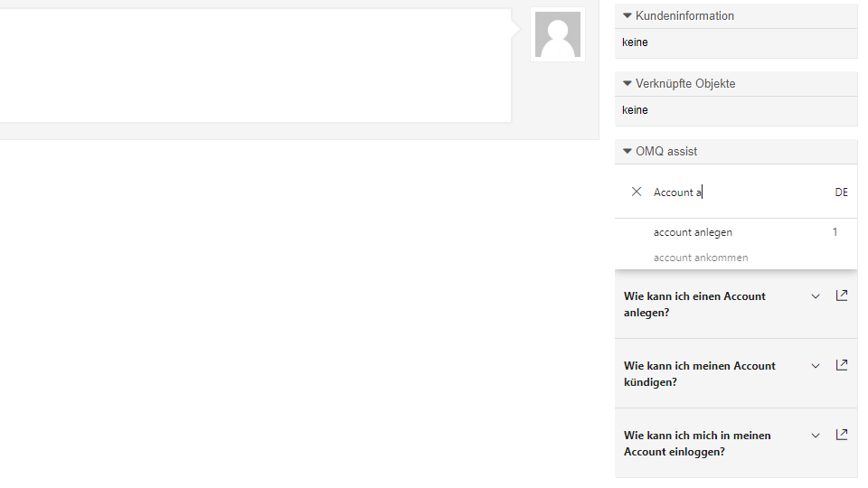The height and width of the screenshot is (488, 868).
Task: Click the empty article message body
Action: (x=255, y=65)
